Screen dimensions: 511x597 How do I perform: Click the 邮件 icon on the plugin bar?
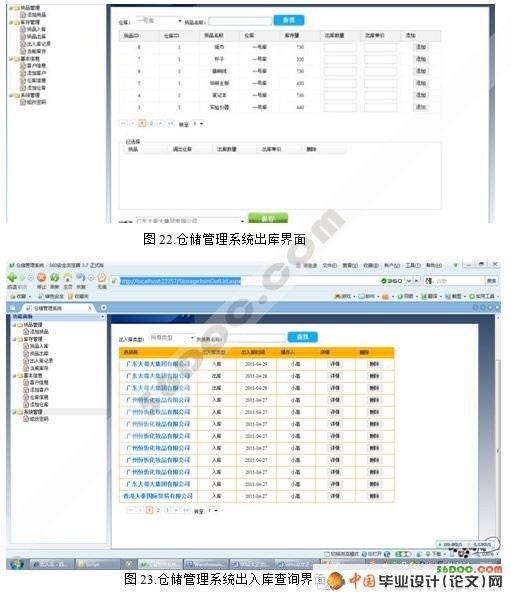coord(361,296)
